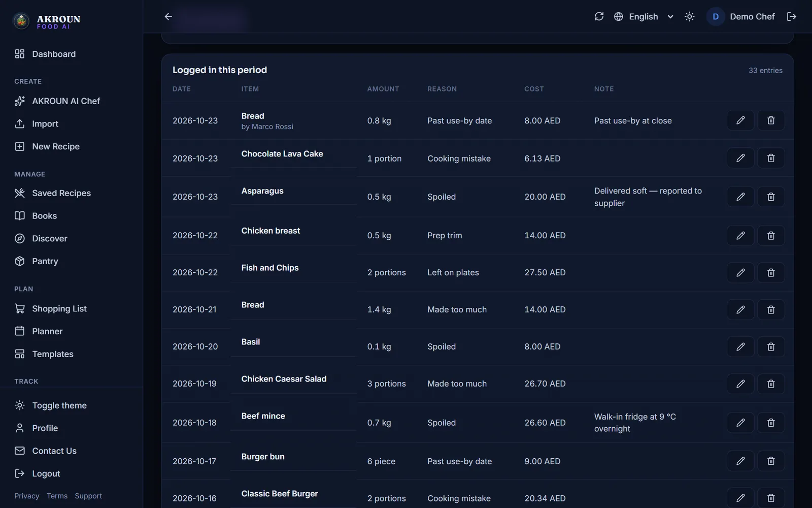Edit the Bread 2026-10-23 entry

740,120
